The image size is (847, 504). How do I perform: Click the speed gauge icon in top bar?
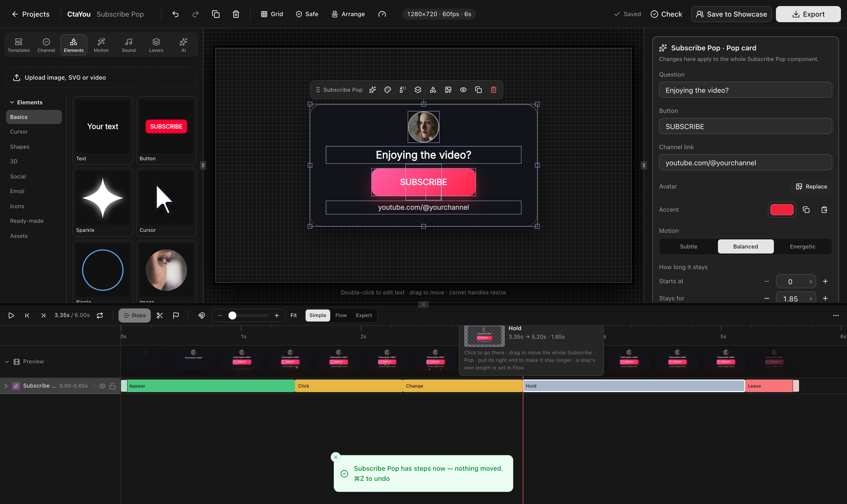point(382,14)
